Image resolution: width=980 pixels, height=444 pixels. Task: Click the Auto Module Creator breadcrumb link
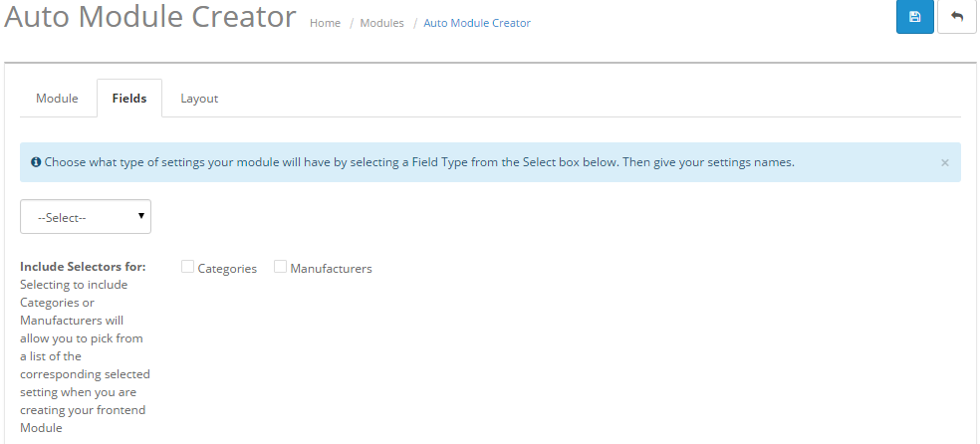tap(477, 23)
